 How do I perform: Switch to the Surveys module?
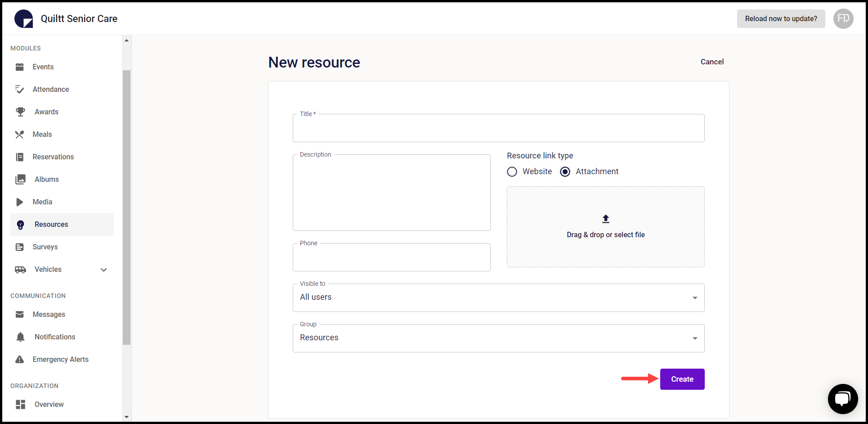click(x=45, y=247)
